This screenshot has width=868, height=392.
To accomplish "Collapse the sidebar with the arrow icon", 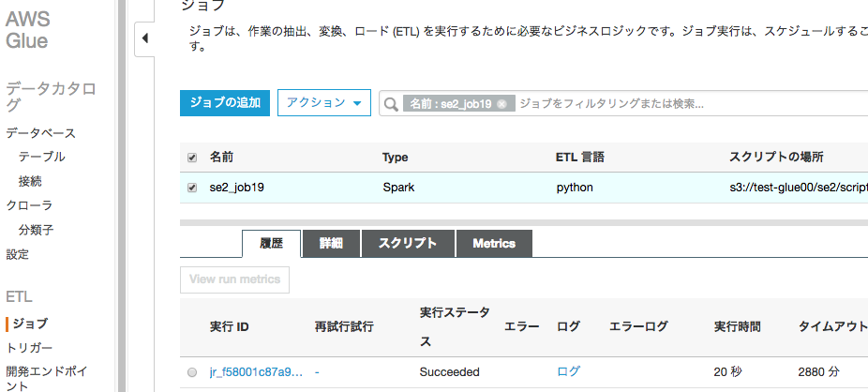I will 145,38.
